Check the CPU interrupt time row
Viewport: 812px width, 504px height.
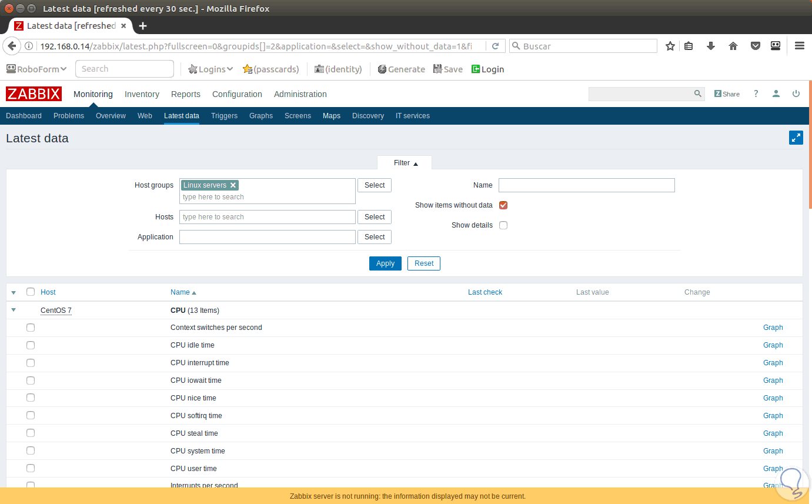pyautogui.click(x=31, y=363)
